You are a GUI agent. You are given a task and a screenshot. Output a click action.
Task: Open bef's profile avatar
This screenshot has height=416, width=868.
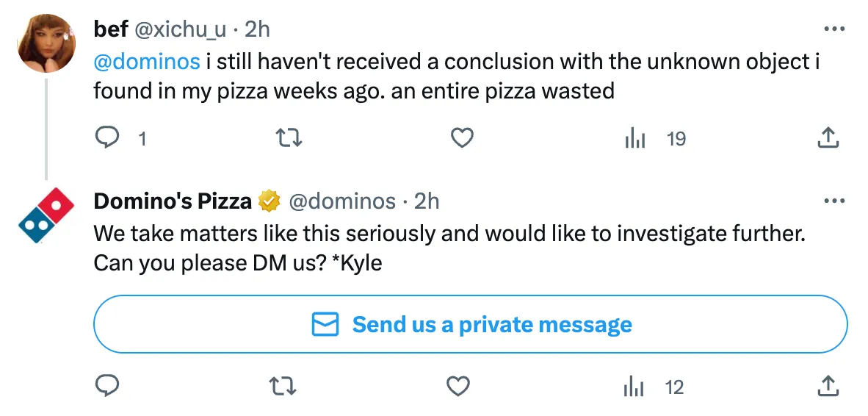pos(46,43)
